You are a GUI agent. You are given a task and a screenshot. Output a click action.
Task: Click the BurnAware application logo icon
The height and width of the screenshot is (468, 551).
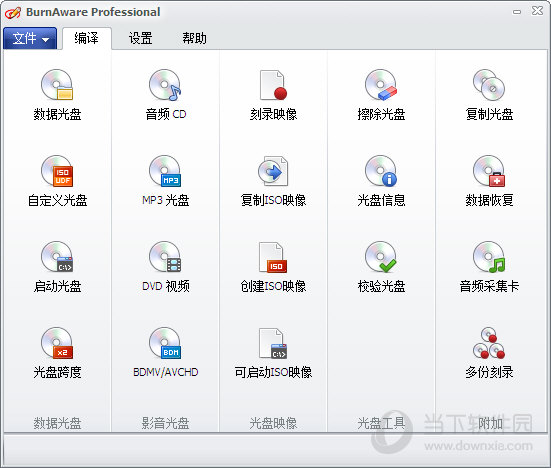pos(13,12)
